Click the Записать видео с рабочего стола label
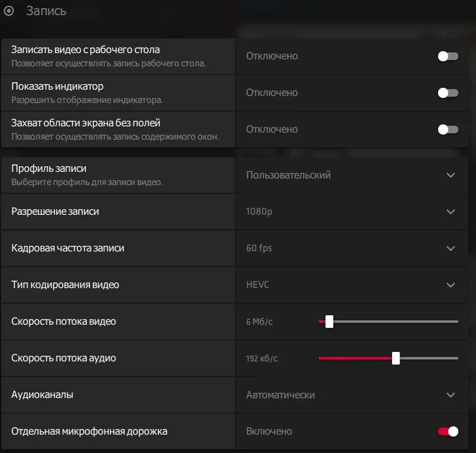This screenshot has height=453, width=476. pyautogui.click(x=86, y=50)
